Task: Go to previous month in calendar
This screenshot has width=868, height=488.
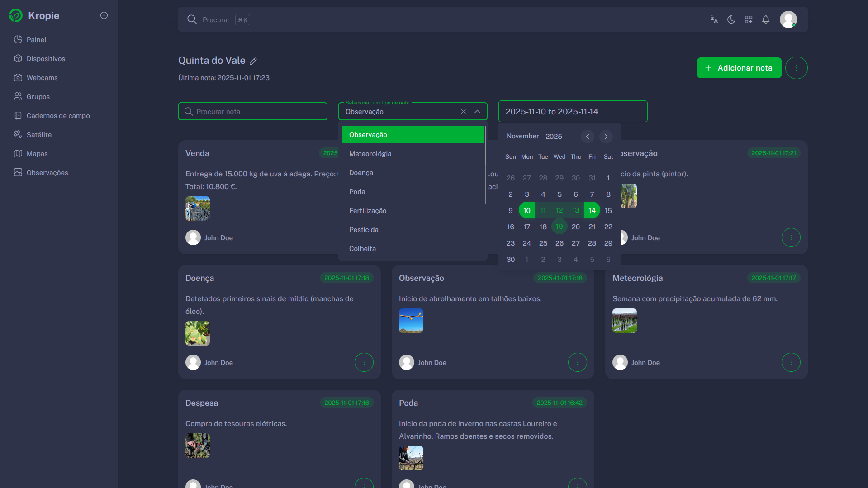Action: [587, 136]
